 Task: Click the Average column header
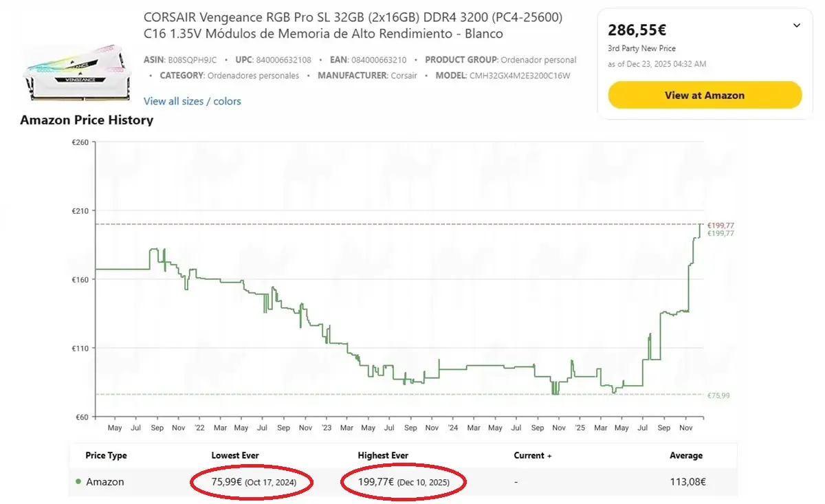point(685,455)
